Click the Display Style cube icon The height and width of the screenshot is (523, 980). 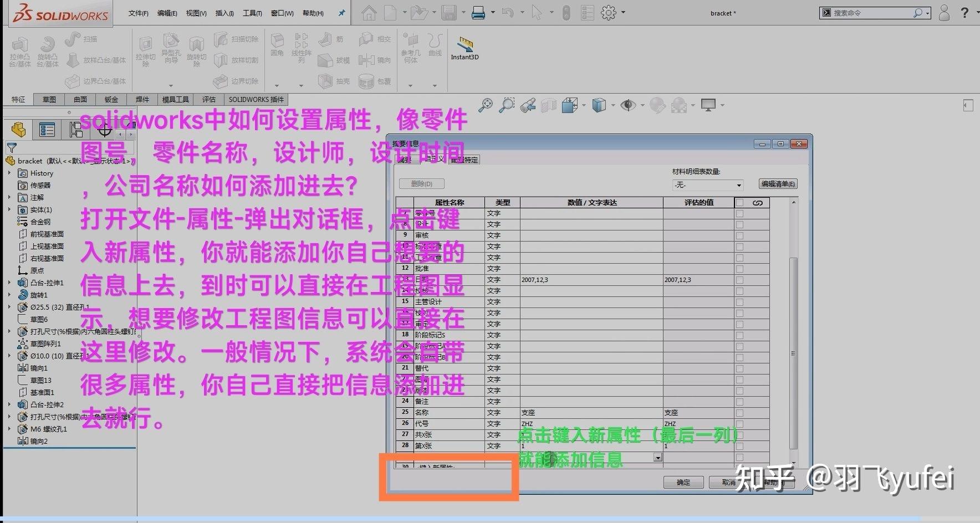(599, 105)
